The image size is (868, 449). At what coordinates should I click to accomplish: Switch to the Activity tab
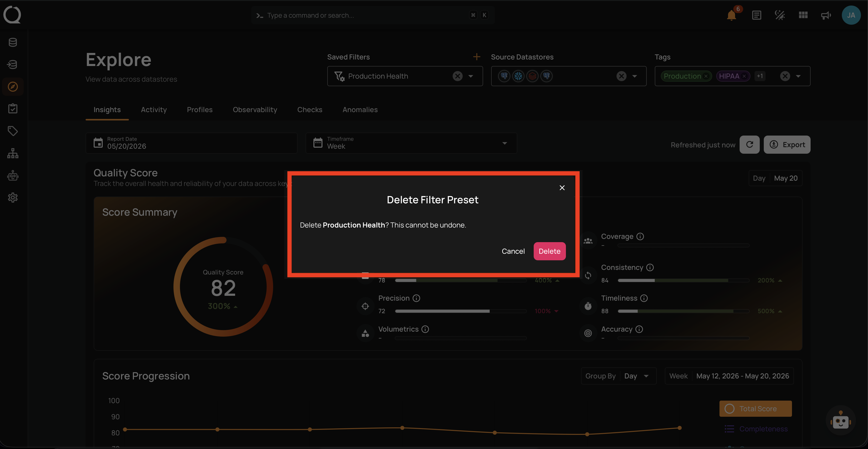pos(154,110)
